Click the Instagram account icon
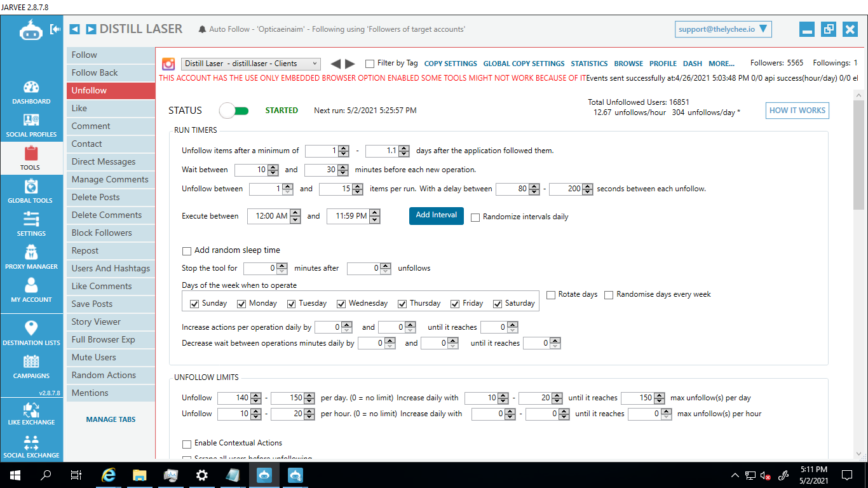Image resolution: width=868 pixels, height=488 pixels. 168,64
